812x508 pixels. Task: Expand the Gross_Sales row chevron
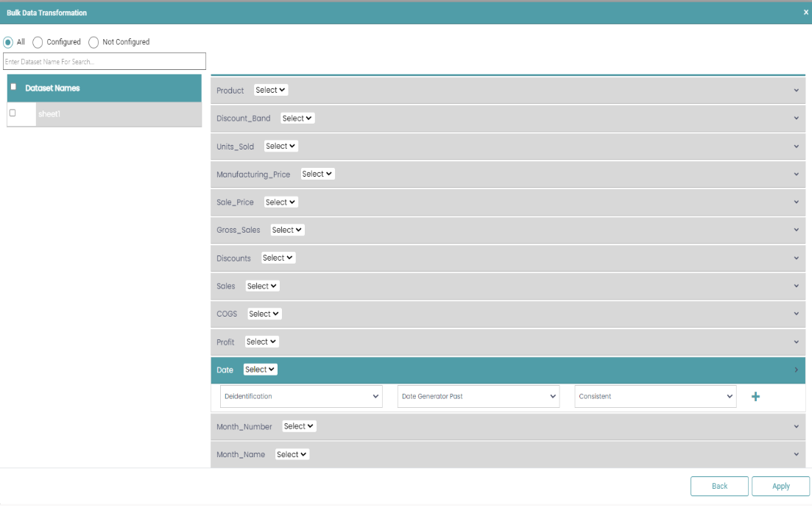[x=796, y=230]
